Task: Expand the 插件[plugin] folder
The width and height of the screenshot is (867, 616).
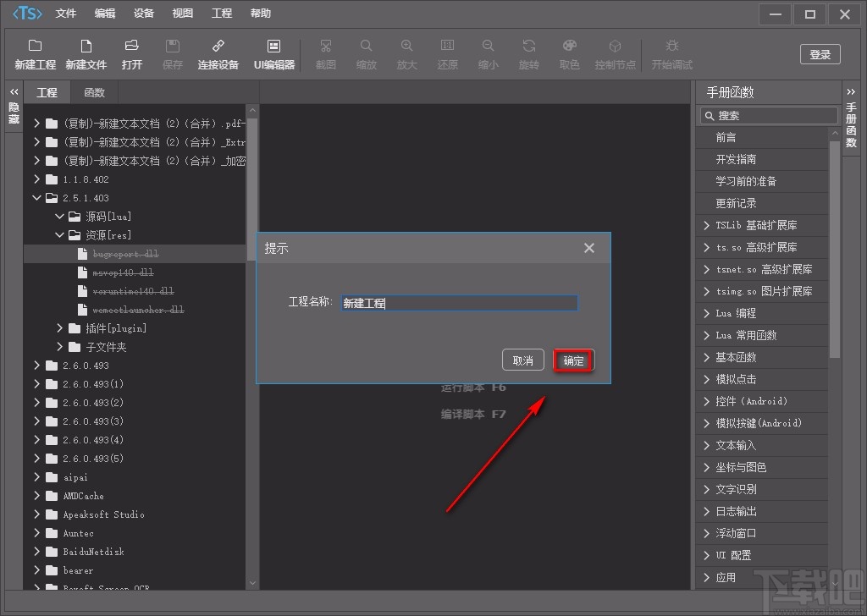Action: 60,328
